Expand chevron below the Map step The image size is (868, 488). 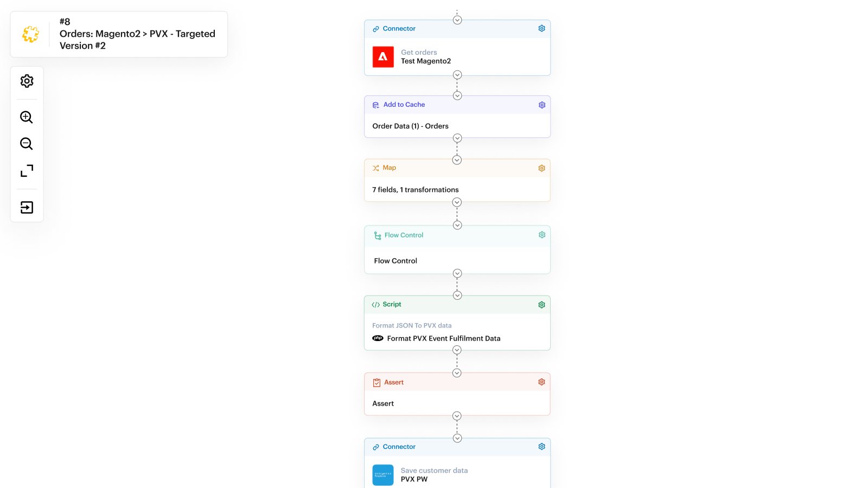click(x=457, y=202)
